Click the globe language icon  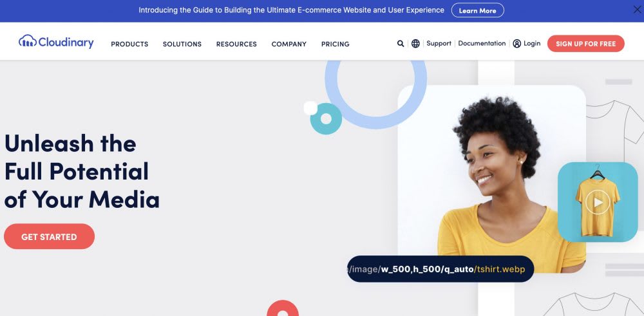tap(415, 44)
